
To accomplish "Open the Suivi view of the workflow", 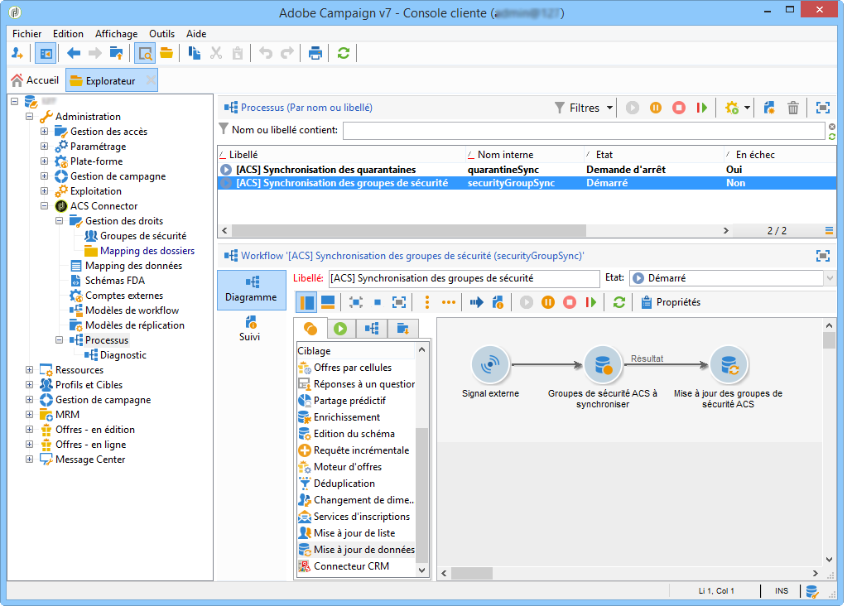I will tap(250, 329).
